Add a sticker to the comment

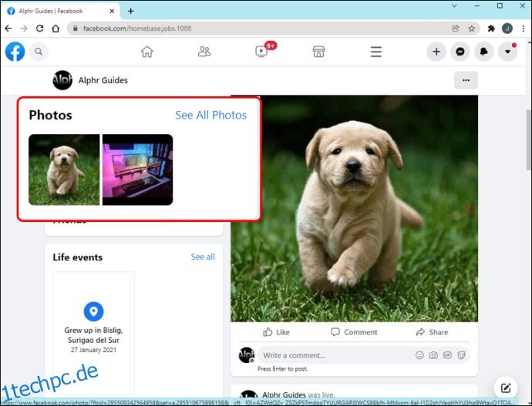tap(461, 355)
